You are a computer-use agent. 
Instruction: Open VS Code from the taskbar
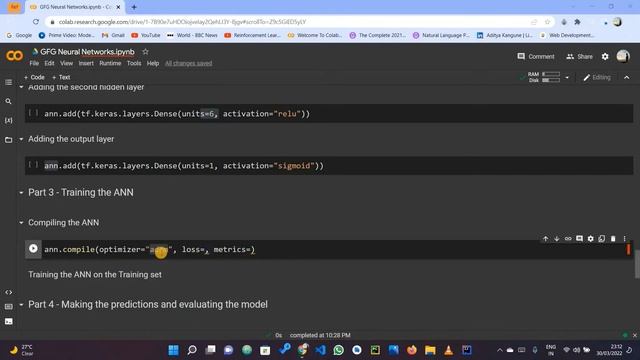tap(320, 350)
